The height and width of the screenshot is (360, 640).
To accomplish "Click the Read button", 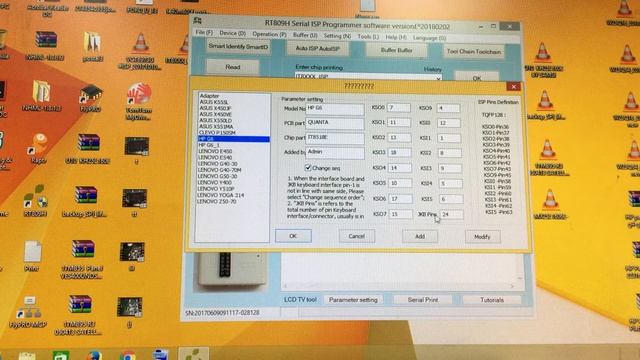I will (x=233, y=67).
